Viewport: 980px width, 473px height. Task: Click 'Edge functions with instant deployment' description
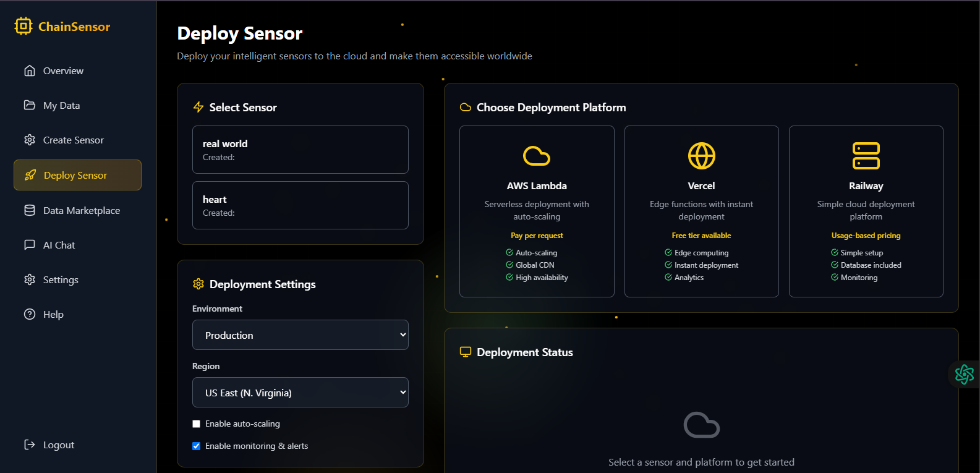coord(702,210)
